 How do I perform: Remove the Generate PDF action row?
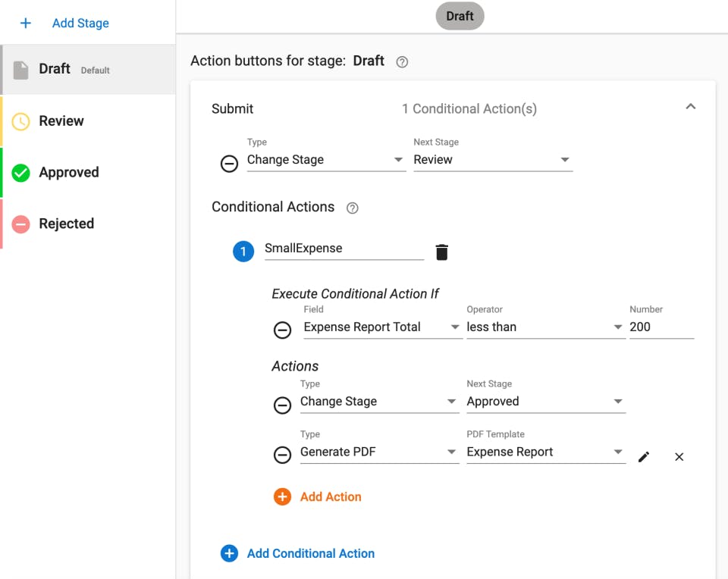click(283, 455)
